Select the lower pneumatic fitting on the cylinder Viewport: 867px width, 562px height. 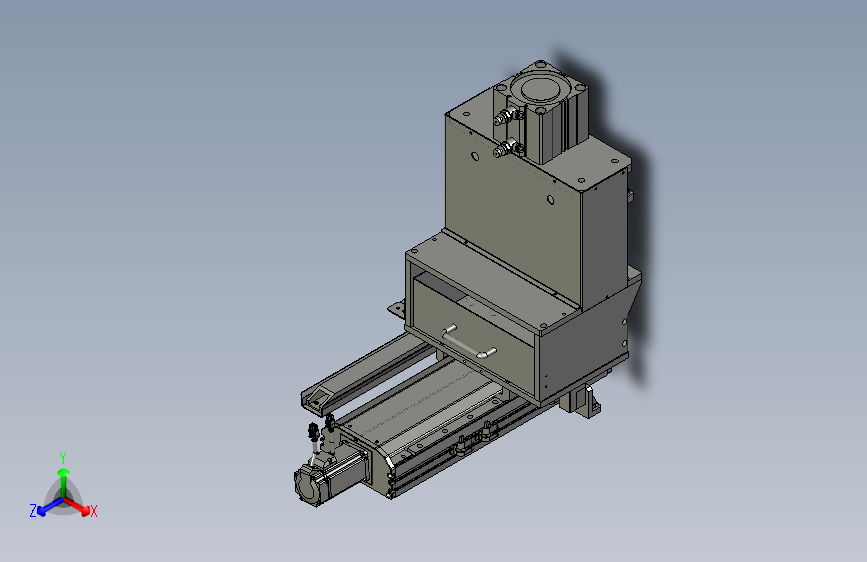coord(507,148)
